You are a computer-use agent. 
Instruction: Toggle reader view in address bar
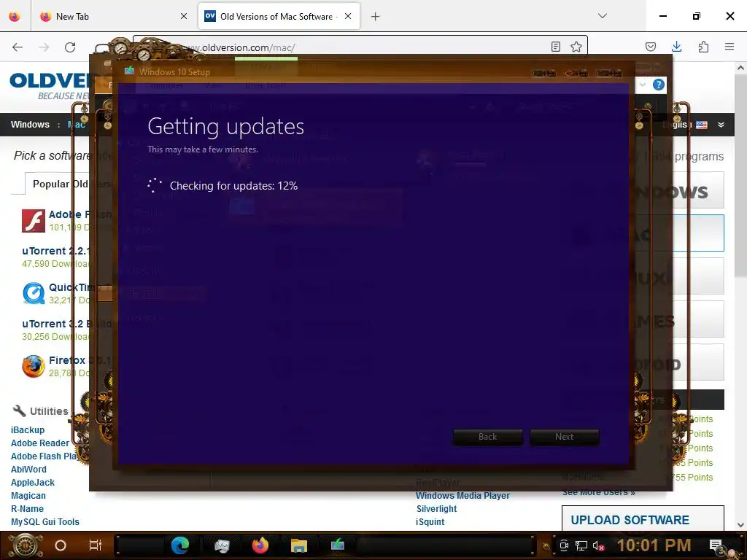[x=555, y=47]
